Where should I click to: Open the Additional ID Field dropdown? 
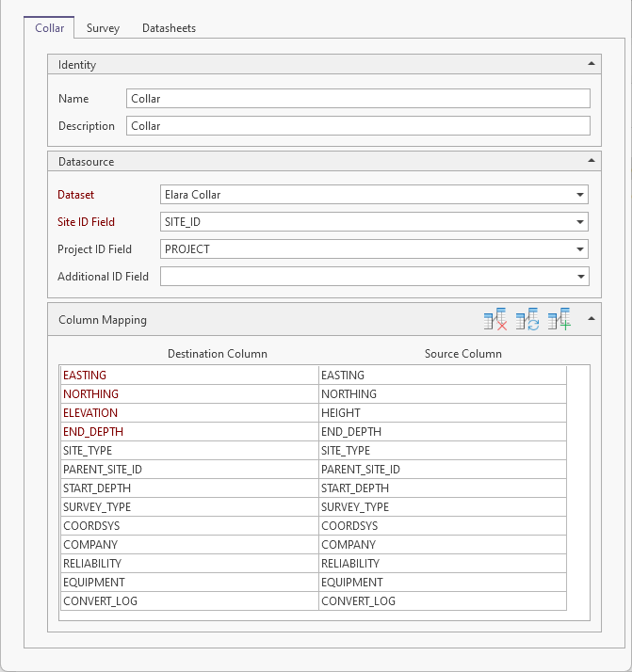(x=578, y=277)
